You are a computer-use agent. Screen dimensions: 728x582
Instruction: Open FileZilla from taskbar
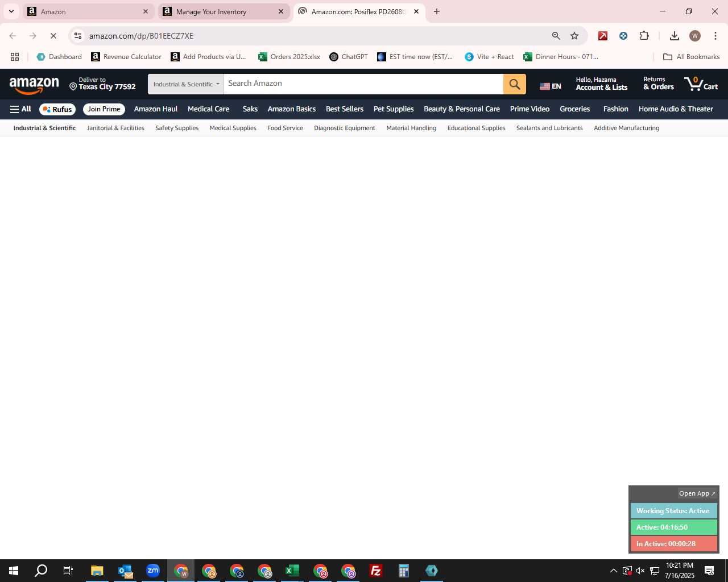[x=376, y=571]
